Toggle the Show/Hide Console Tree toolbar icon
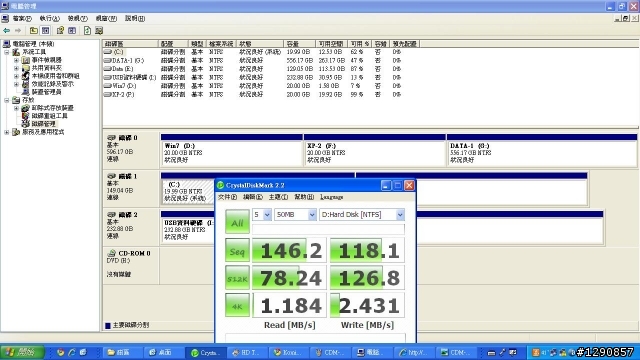 (45, 31)
